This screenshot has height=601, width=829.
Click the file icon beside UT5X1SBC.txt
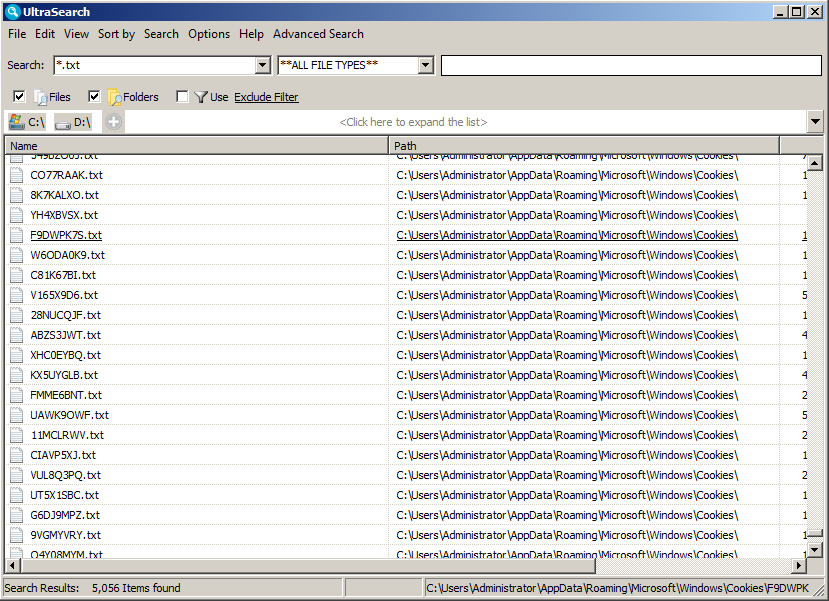tap(17, 495)
